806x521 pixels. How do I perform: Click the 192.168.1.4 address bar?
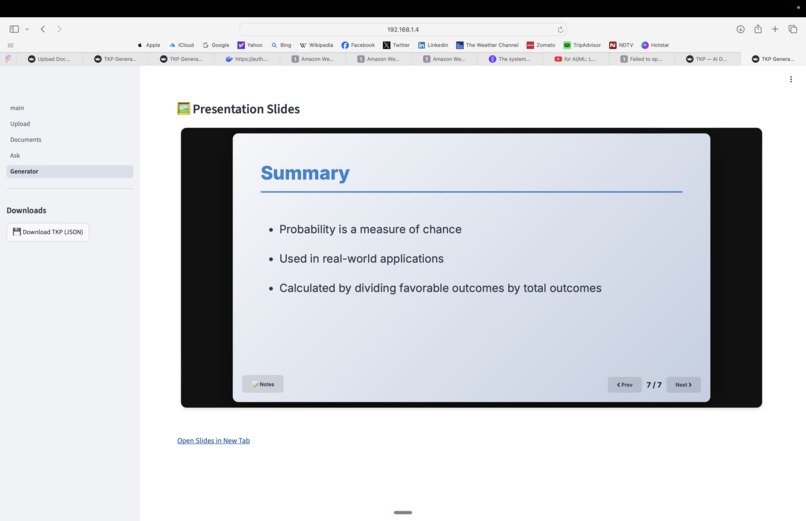coord(403,29)
